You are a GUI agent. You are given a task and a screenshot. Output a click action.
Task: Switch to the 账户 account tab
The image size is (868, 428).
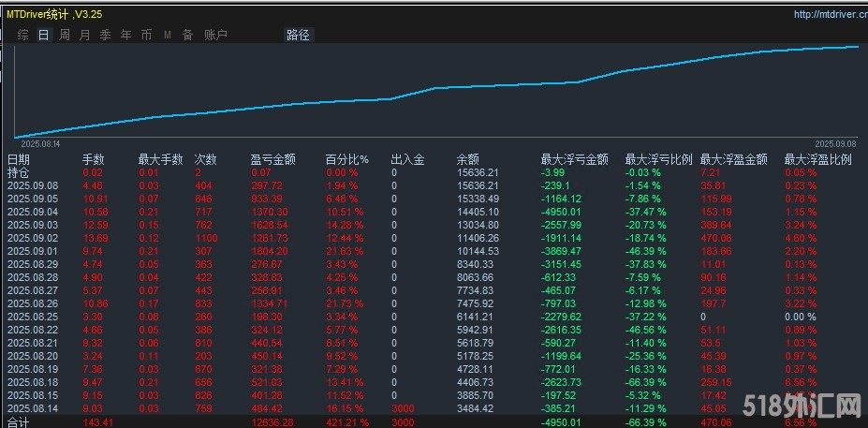pyautogui.click(x=215, y=35)
